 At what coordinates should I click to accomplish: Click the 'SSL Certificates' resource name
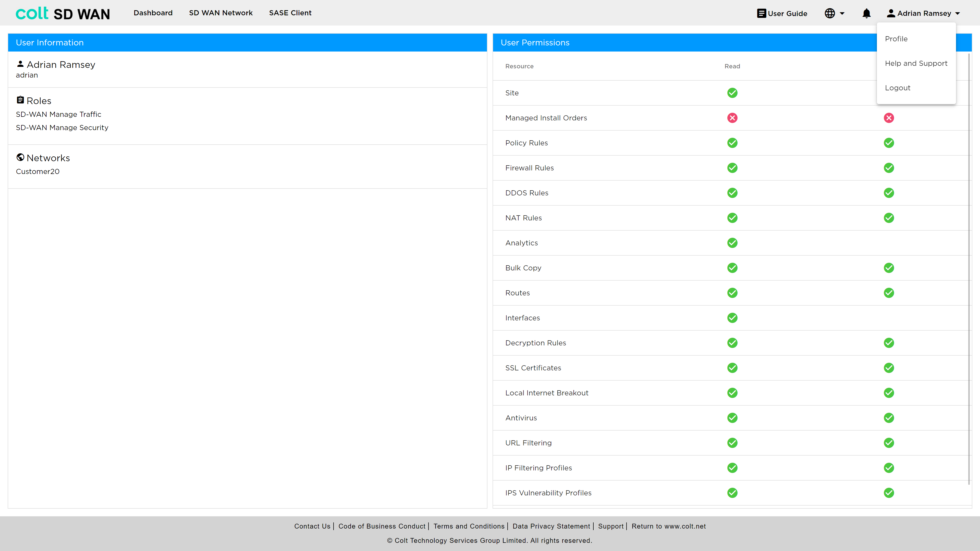pyautogui.click(x=533, y=368)
